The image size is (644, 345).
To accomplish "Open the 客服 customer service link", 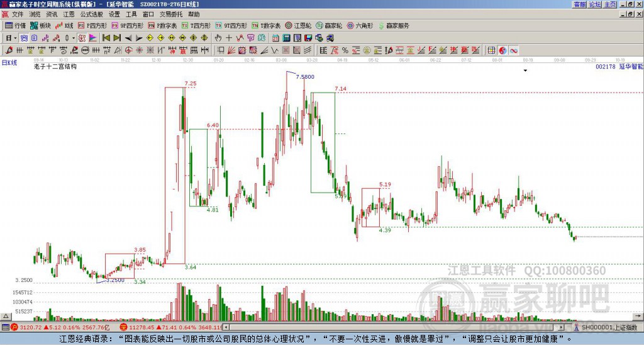I will (580, 4).
